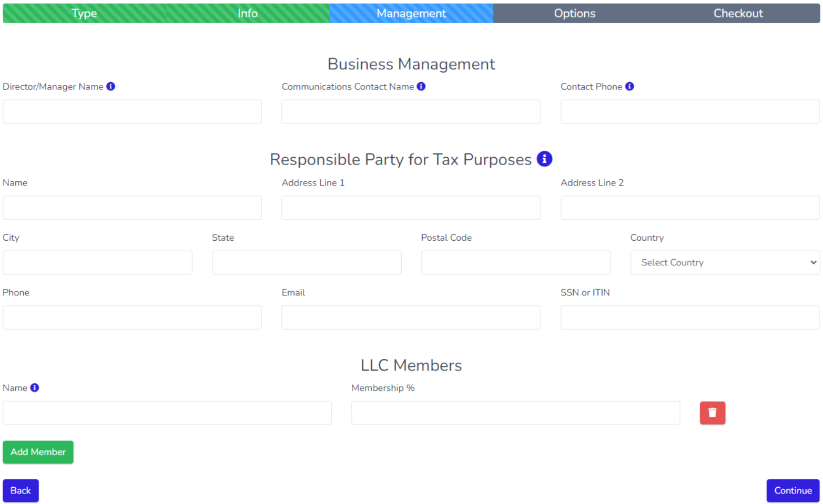Click the SSN or ITIN label

[585, 293]
